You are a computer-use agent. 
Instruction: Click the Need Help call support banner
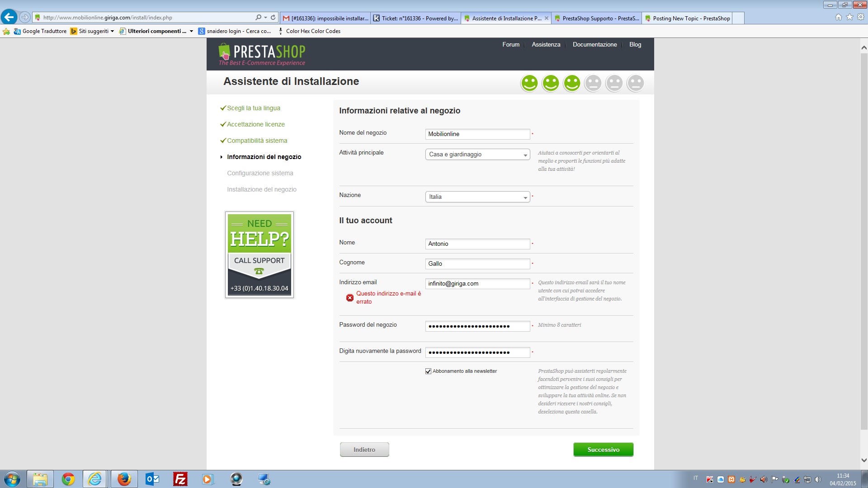(x=259, y=255)
